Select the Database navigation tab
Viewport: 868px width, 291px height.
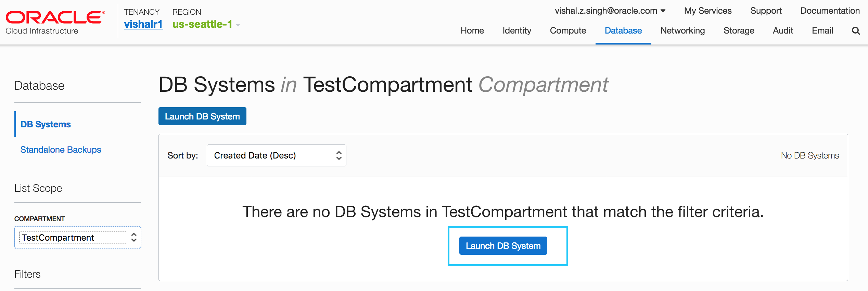click(623, 31)
